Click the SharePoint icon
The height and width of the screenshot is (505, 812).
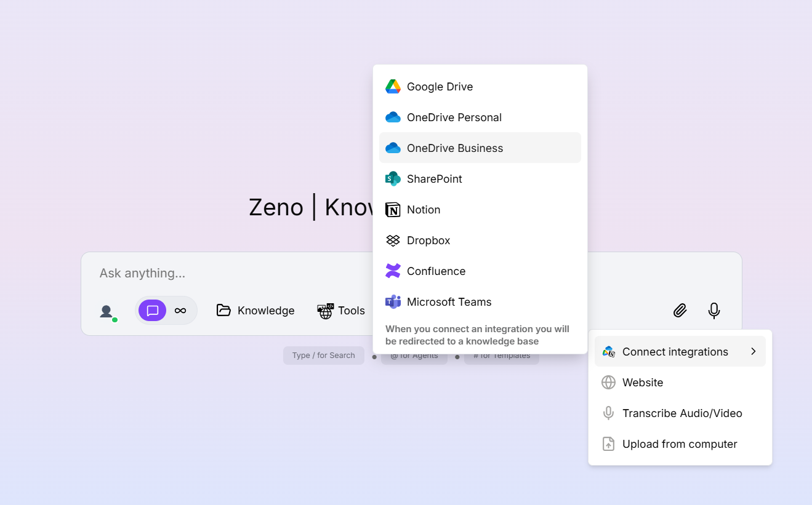[x=393, y=178]
